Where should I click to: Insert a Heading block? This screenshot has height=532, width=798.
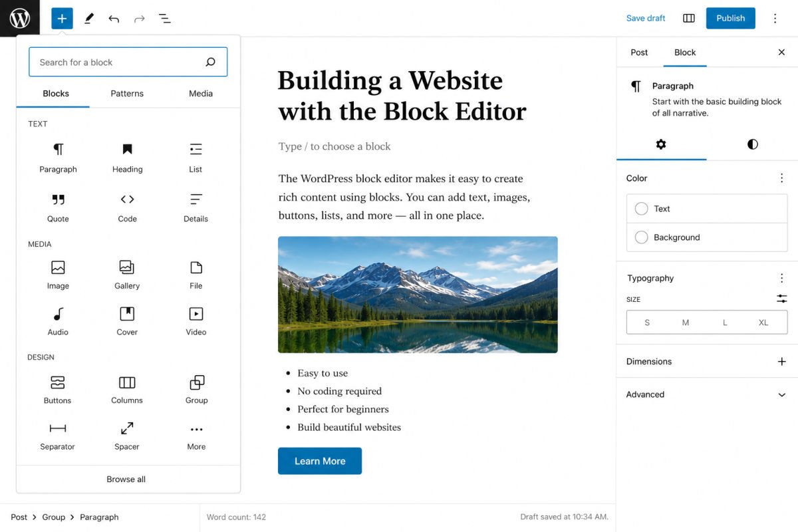pos(127,158)
